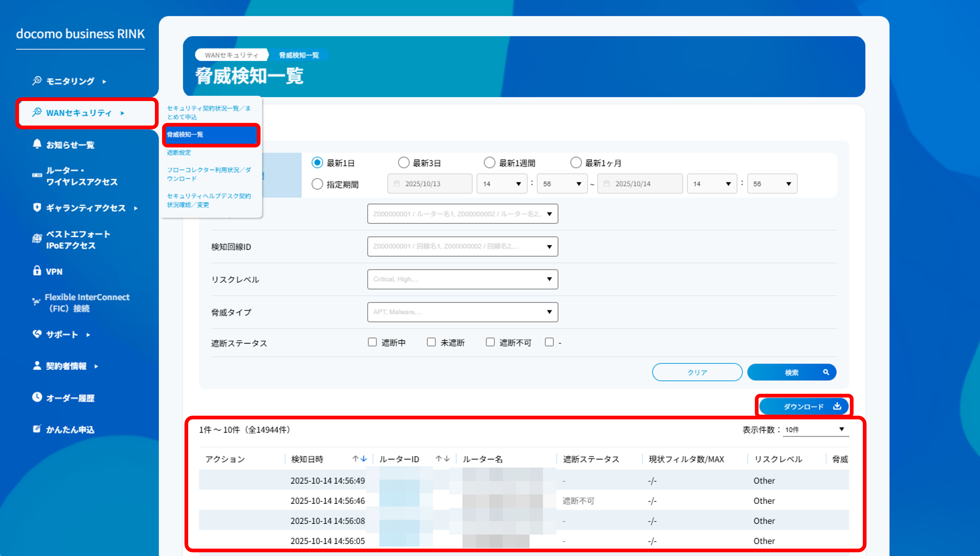Check the 遮断中 checkbox
This screenshot has width=980, height=556.
(372, 342)
